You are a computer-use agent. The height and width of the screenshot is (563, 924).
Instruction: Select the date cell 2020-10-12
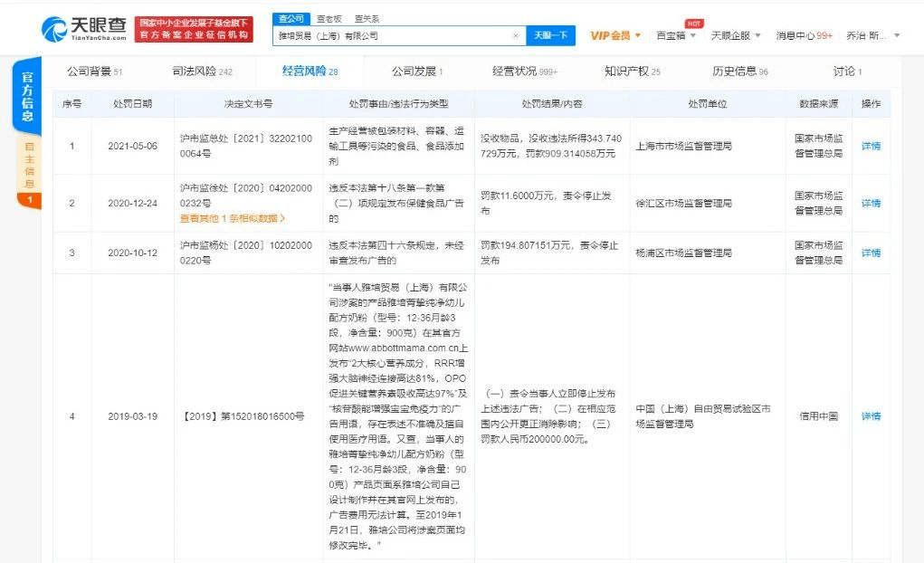(x=133, y=253)
